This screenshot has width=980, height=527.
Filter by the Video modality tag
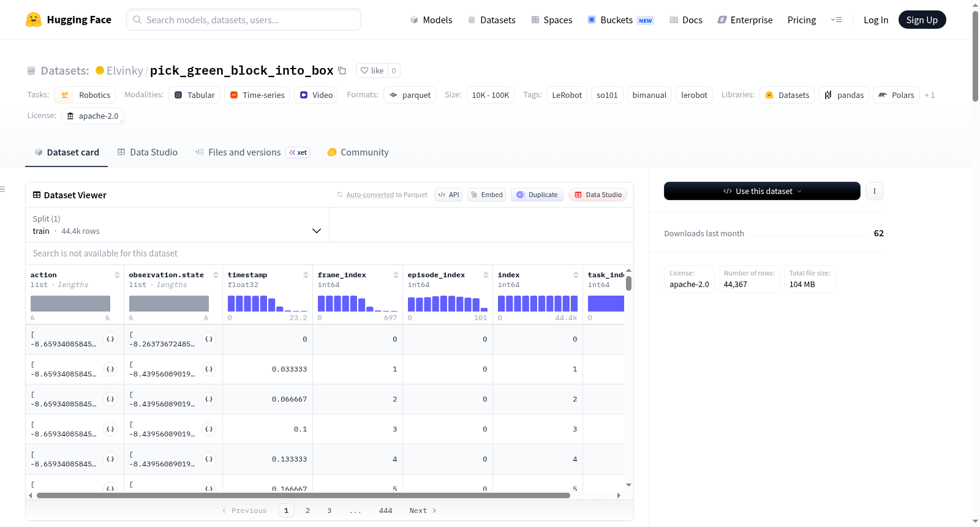tap(316, 95)
